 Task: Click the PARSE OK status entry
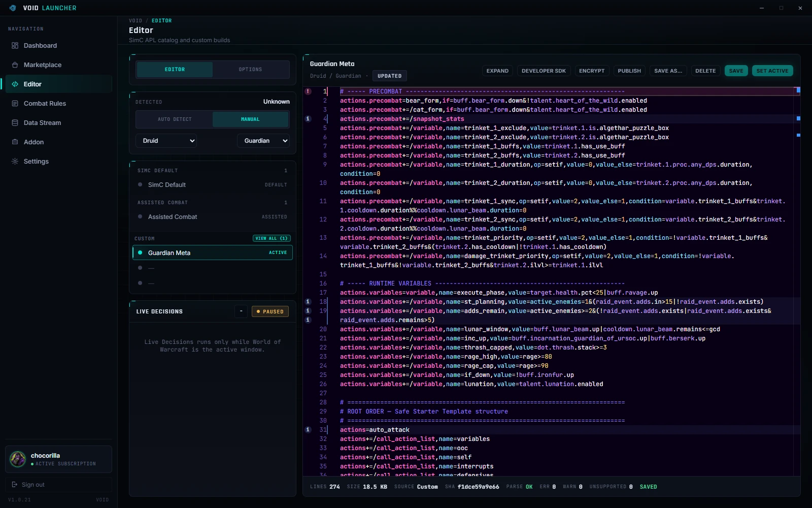pyautogui.click(x=519, y=487)
